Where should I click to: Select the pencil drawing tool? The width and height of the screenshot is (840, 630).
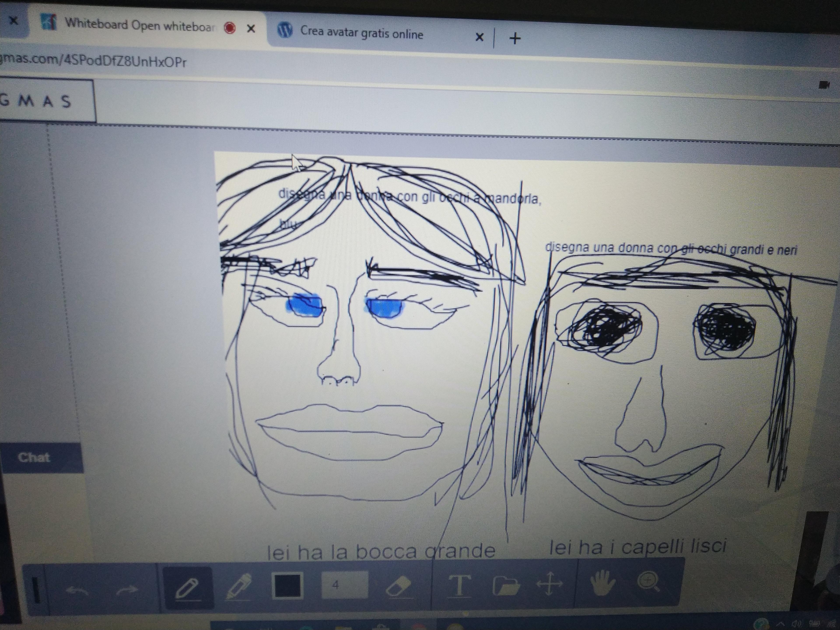[188, 588]
